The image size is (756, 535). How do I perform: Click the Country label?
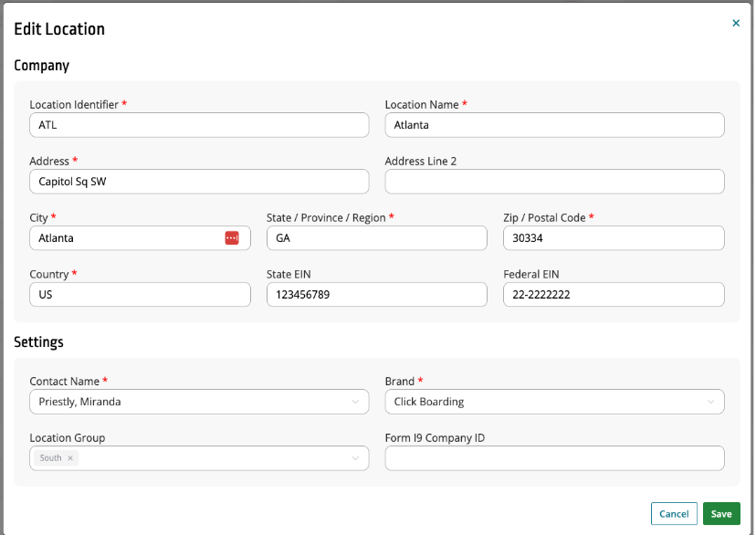coord(49,274)
